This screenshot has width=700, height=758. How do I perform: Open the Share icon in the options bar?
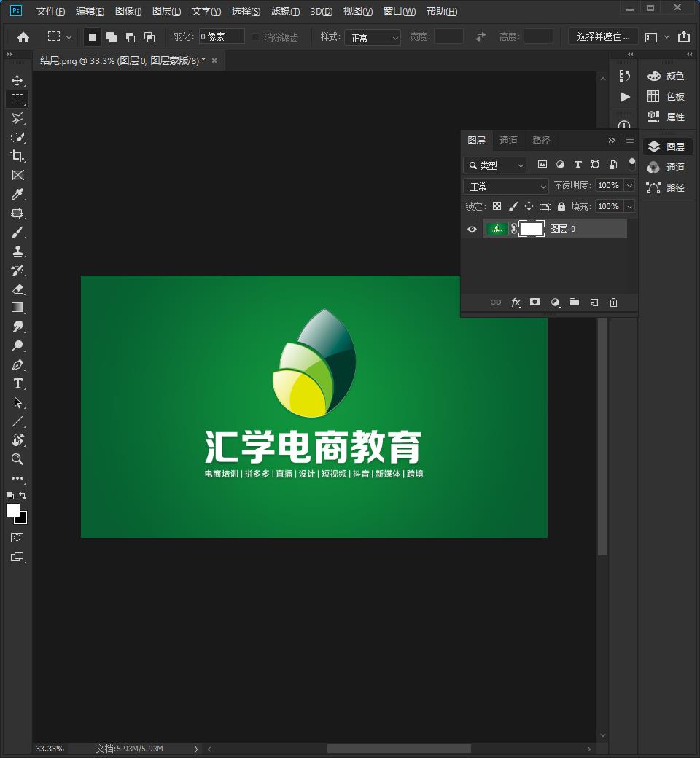pos(684,36)
